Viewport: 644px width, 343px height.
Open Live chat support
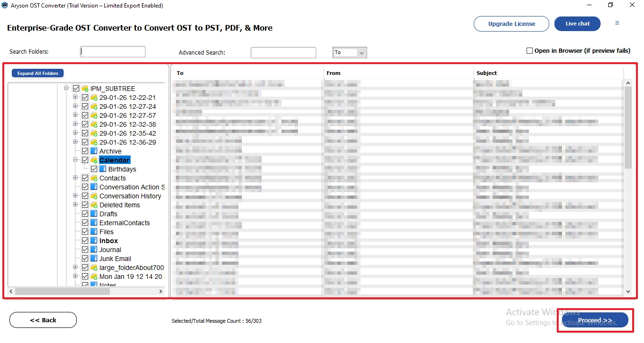tap(578, 24)
